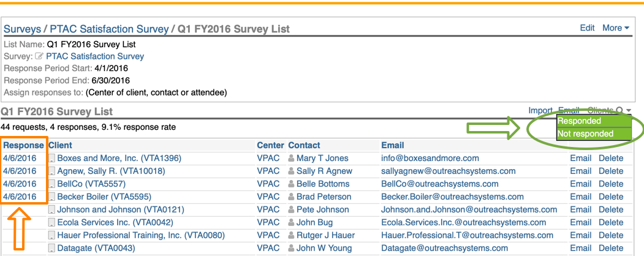Open the Surveys breadcrumb link
Viewport: 644px width, 256px height.
click(23, 29)
